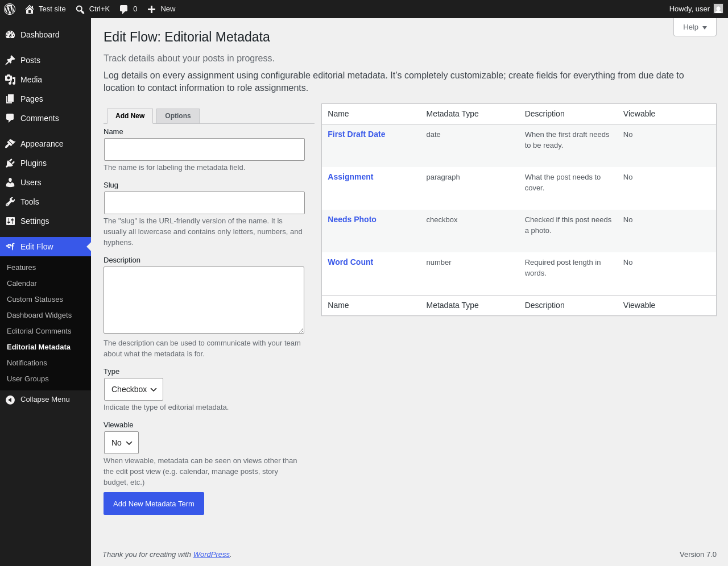Image resolution: width=728 pixels, height=566 pixels.
Task: Click the Version 7.0 footer text
Action: pos(698,554)
